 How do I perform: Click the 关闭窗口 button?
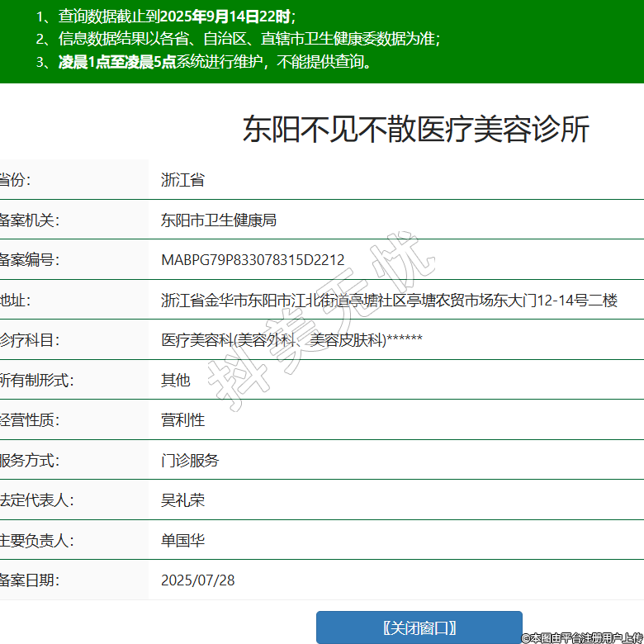pos(419,627)
